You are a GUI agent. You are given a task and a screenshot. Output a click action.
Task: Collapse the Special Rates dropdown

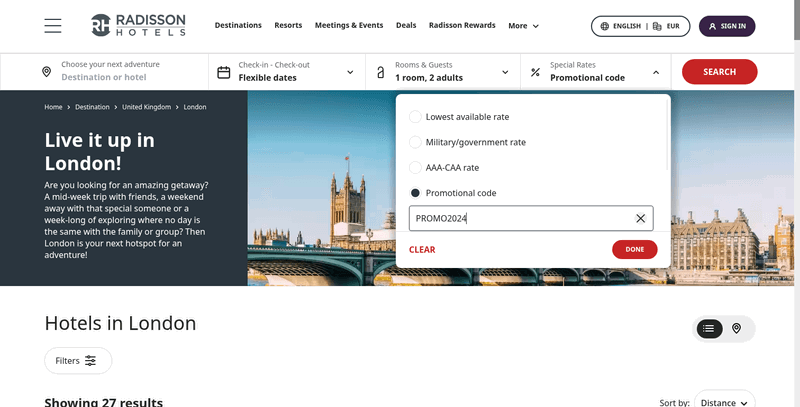pyautogui.click(x=656, y=72)
